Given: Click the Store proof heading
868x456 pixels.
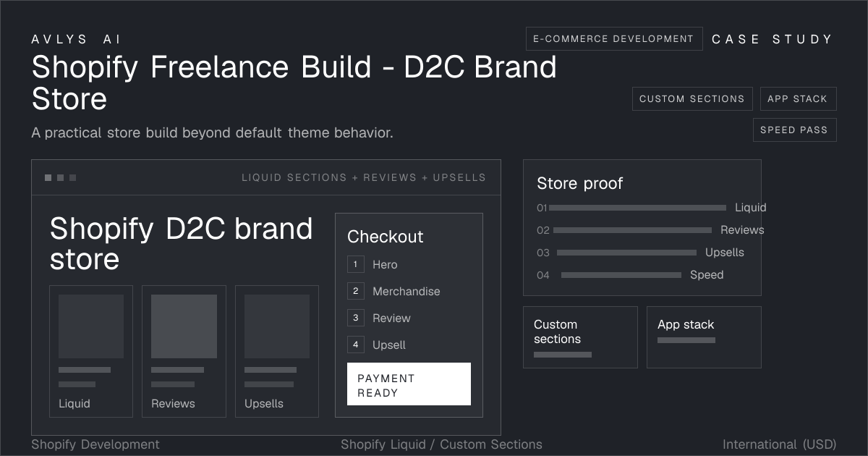Looking at the screenshot, I should click(x=579, y=184).
